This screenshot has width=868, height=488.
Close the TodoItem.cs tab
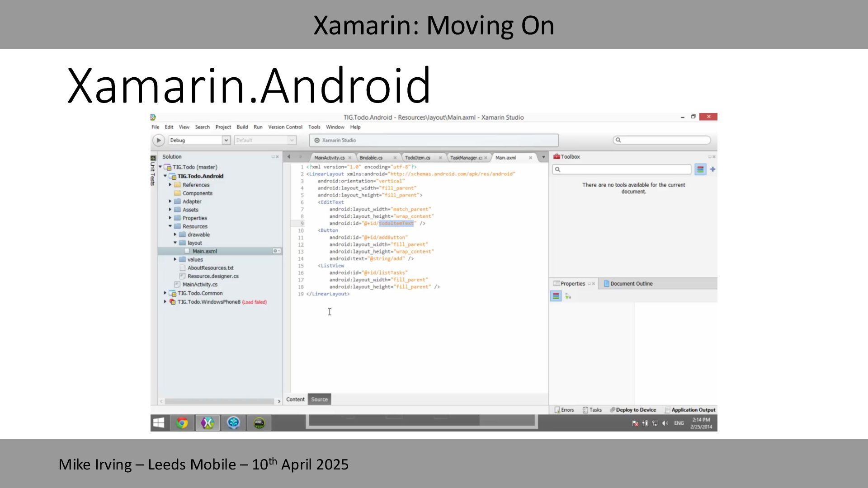440,158
